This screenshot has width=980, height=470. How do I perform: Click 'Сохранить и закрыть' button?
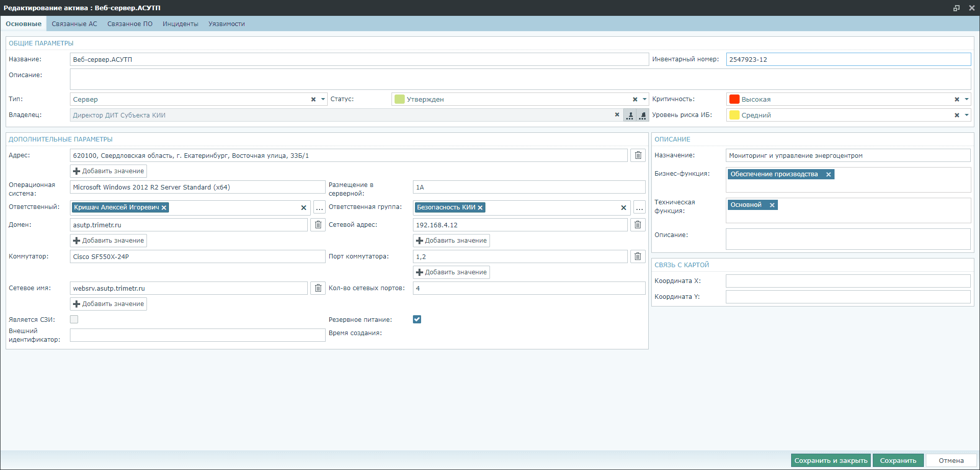(x=831, y=460)
